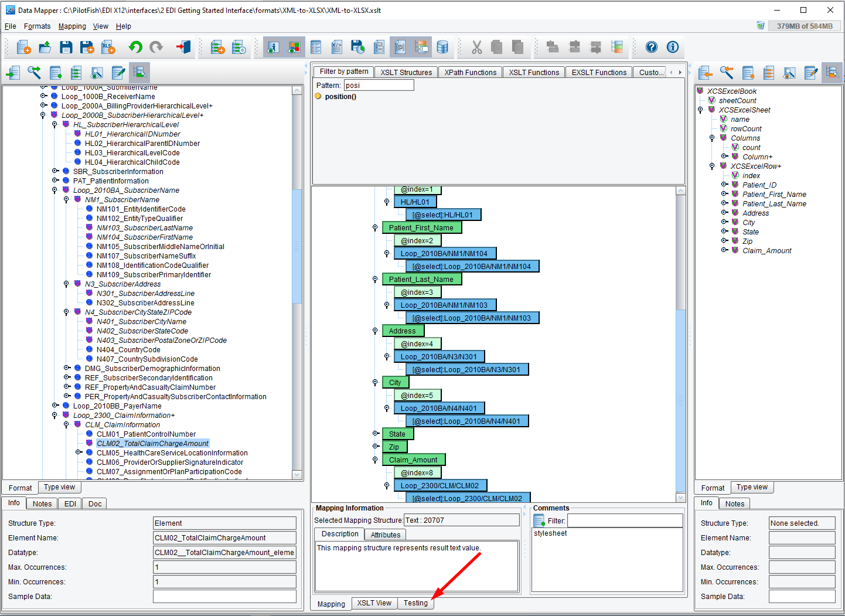Viewport: 845px width, 616px height.
Task: Open the Formats menu
Action: pos(37,26)
